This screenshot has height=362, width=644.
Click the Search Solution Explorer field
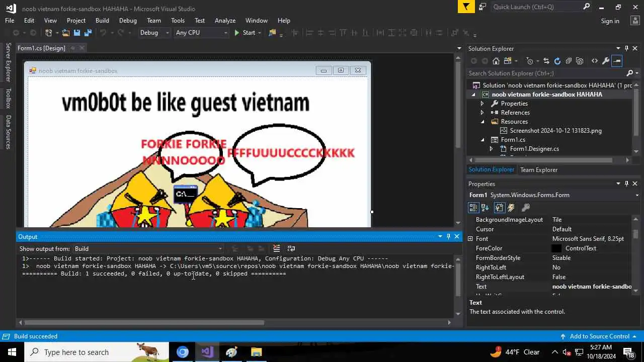click(546, 73)
